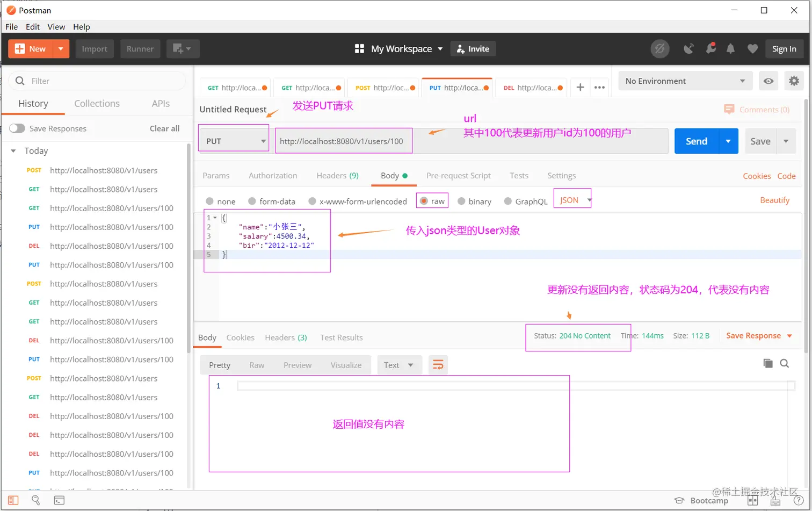Search response with magnifier icon
This screenshot has height=511, width=812.
tap(785, 363)
